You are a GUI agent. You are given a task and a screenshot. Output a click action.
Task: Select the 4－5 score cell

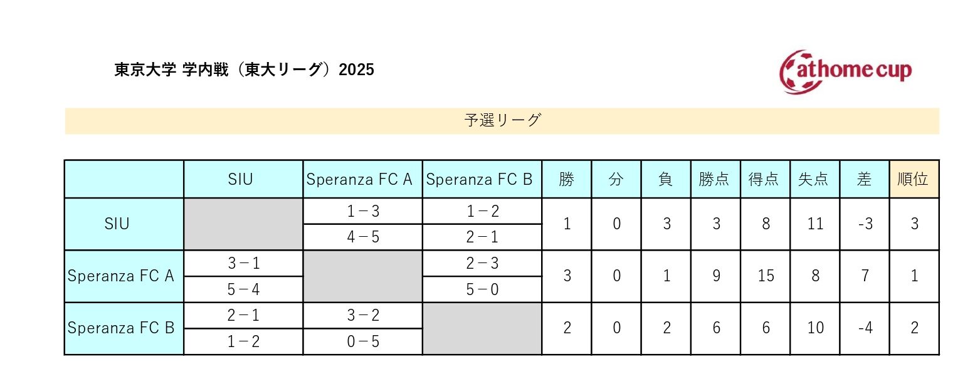pos(362,237)
